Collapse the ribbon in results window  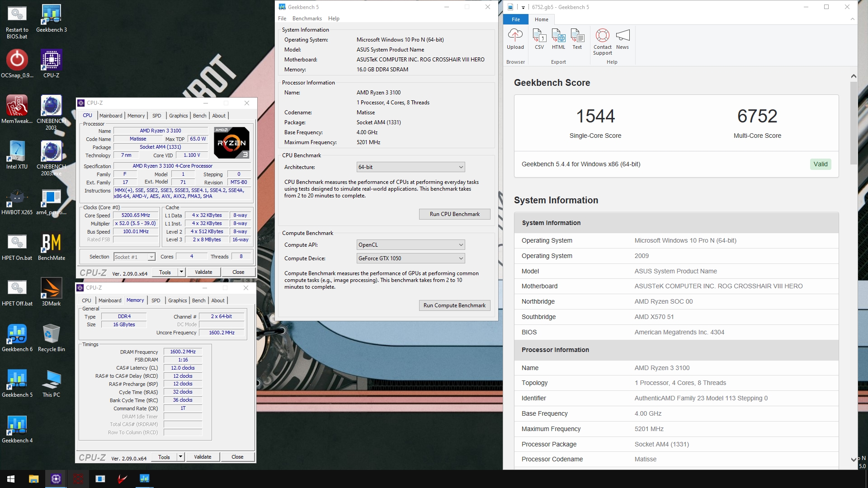point(852,19)
